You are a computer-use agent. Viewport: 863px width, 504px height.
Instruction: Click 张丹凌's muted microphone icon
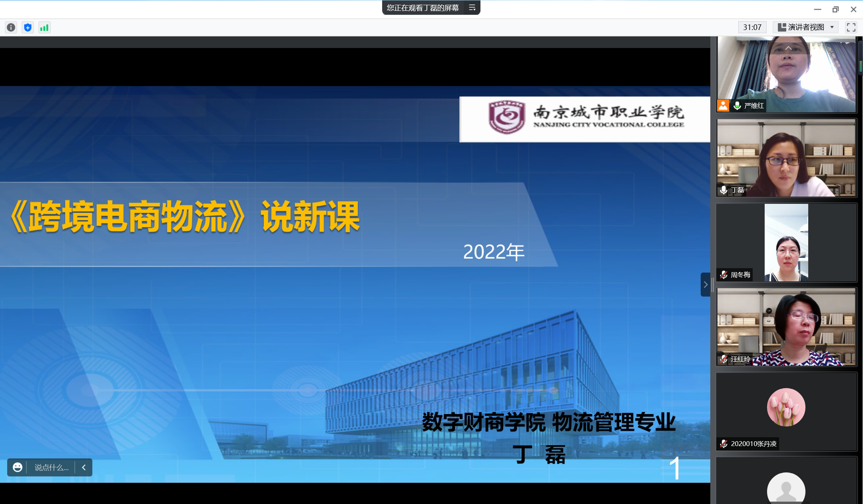pyautogui.click(x=723, y=444)
